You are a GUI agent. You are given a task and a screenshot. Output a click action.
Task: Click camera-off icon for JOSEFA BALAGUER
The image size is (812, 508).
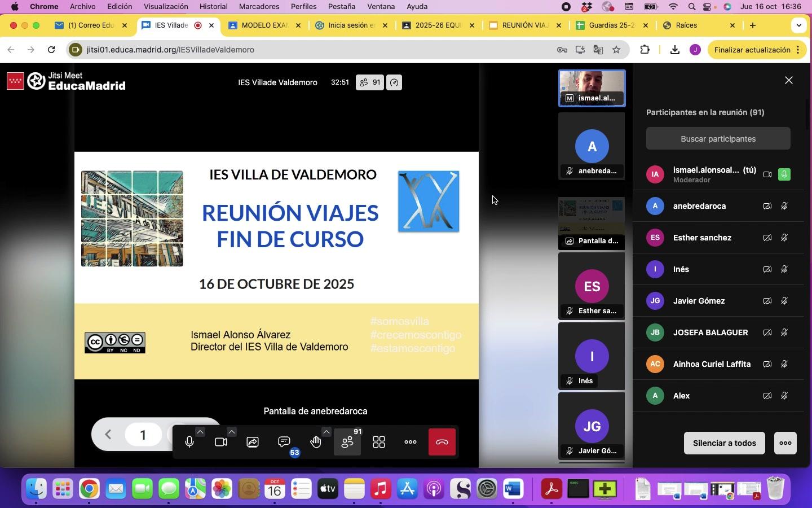pyautogui.click(x=767, y=332)
